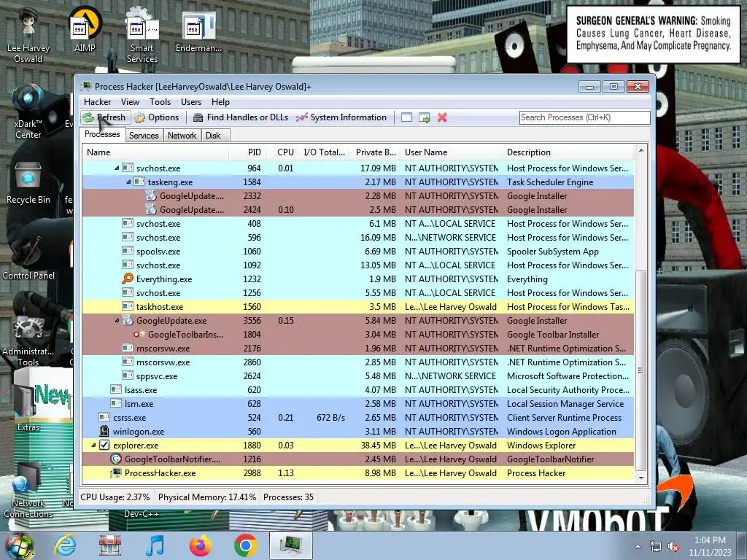
Task: Open the Hacker menu
Action: 97,102
